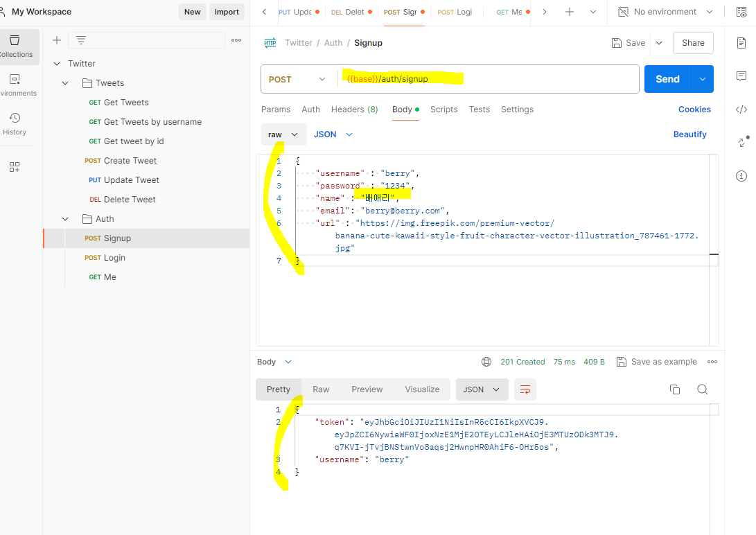This screenshot has height=535, width=756.
Task: Click the network globe icon in response
Action: (486, 362)
